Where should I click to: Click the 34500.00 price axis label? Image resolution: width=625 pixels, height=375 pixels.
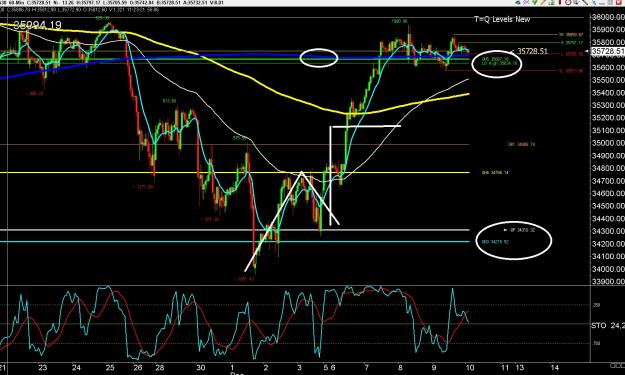click(609, 206)
